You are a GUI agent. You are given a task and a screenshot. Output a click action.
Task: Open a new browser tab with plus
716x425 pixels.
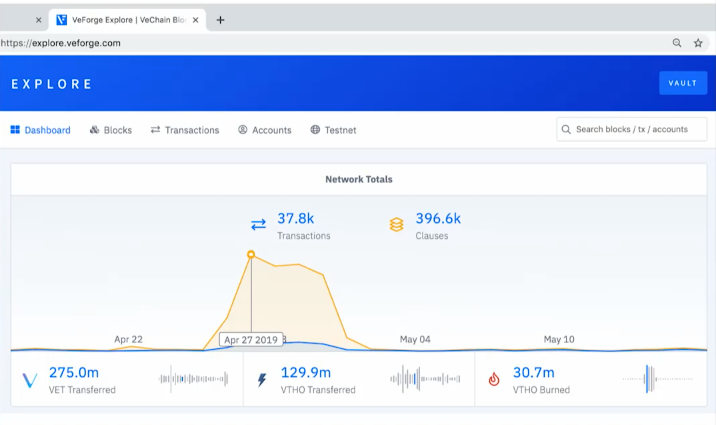[220, 20]
